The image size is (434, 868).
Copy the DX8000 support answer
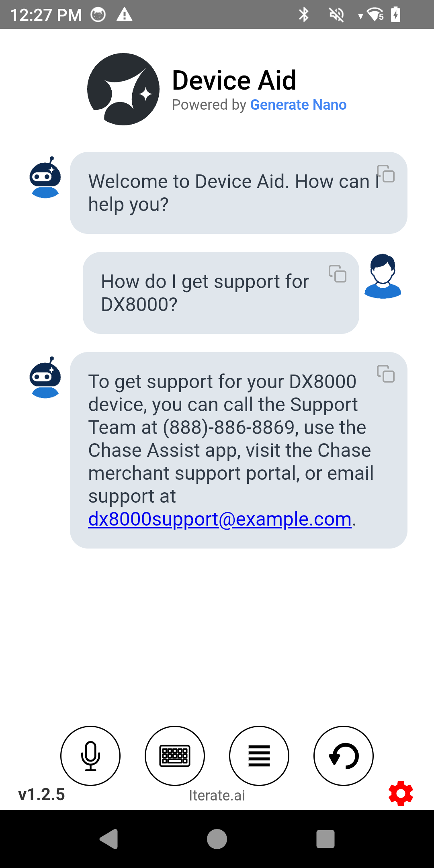click(x=386, y=374)
